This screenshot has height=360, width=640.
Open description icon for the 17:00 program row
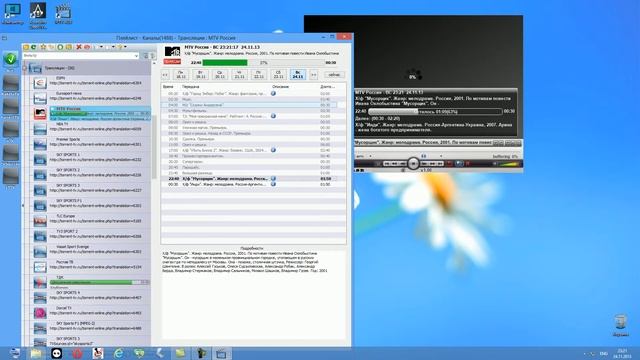[x=273, y=150]
